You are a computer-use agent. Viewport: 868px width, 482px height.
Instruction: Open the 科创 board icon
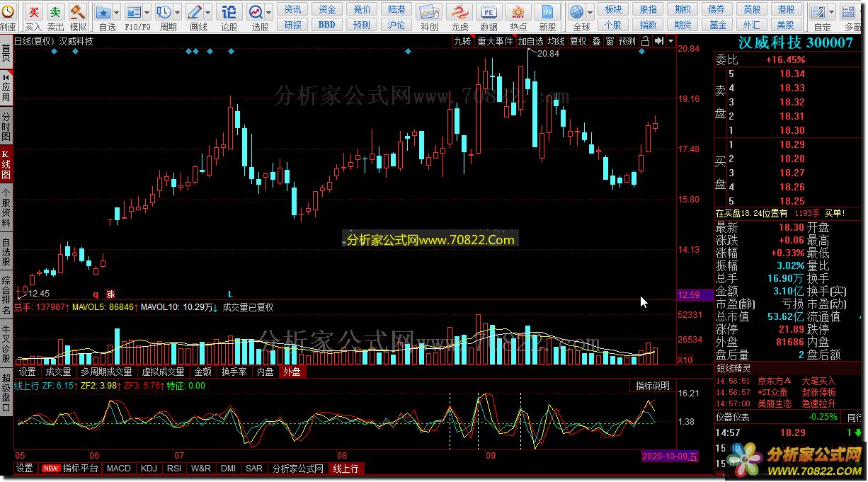click(428, 12)
